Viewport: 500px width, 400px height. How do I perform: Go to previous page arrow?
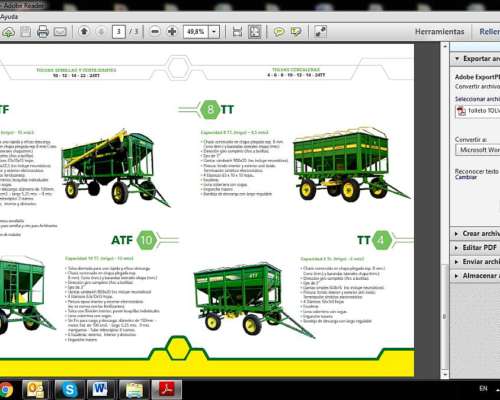coord(84,32)
